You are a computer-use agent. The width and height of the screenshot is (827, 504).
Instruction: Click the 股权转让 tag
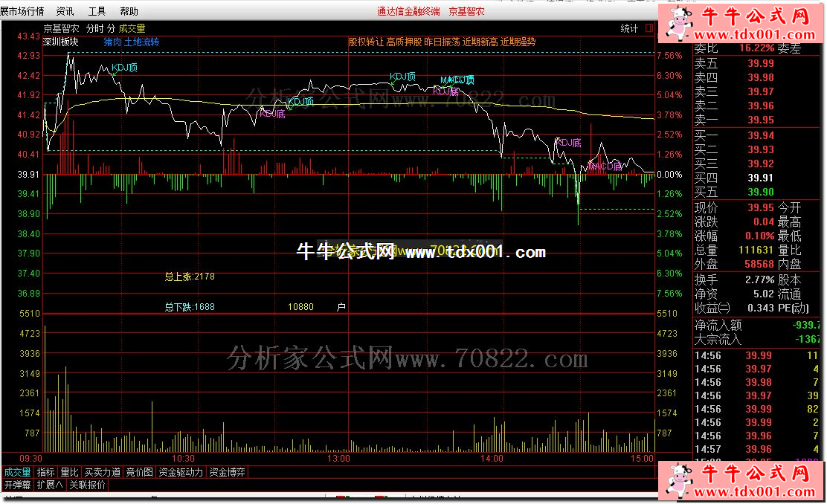click(366, 42)
